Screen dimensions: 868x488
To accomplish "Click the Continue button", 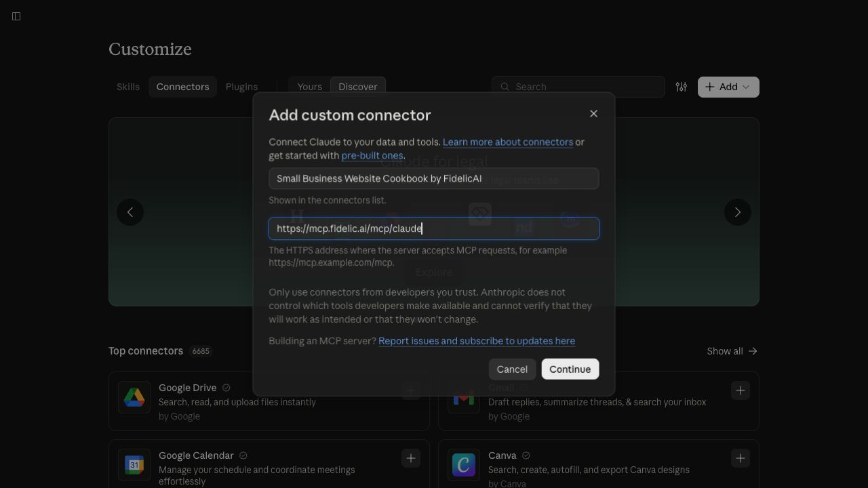I will click(x=570, y=369).
